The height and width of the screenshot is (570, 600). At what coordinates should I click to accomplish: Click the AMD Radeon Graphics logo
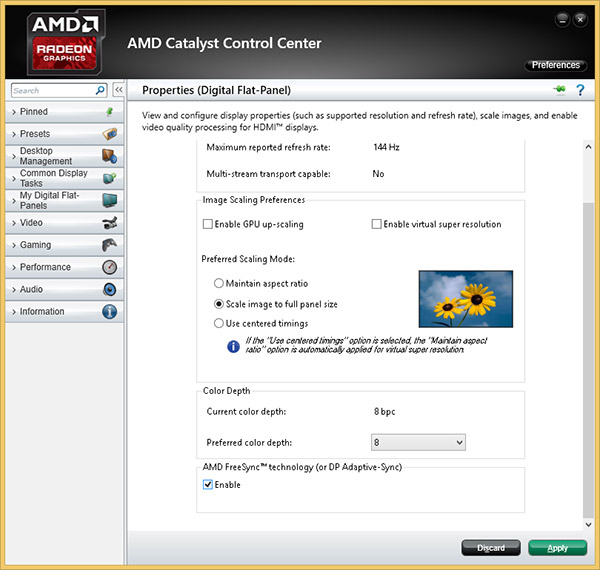66,42
